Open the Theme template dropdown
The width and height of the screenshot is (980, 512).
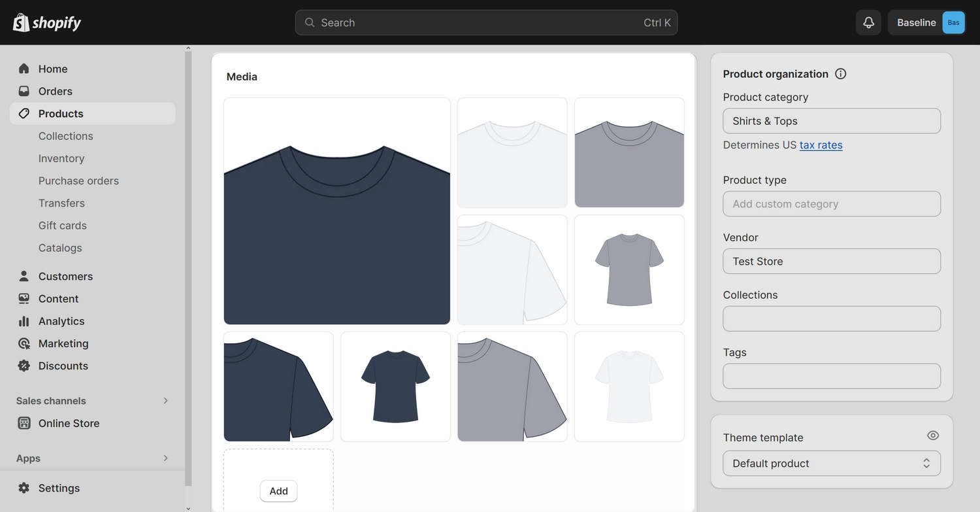point(831,463)
